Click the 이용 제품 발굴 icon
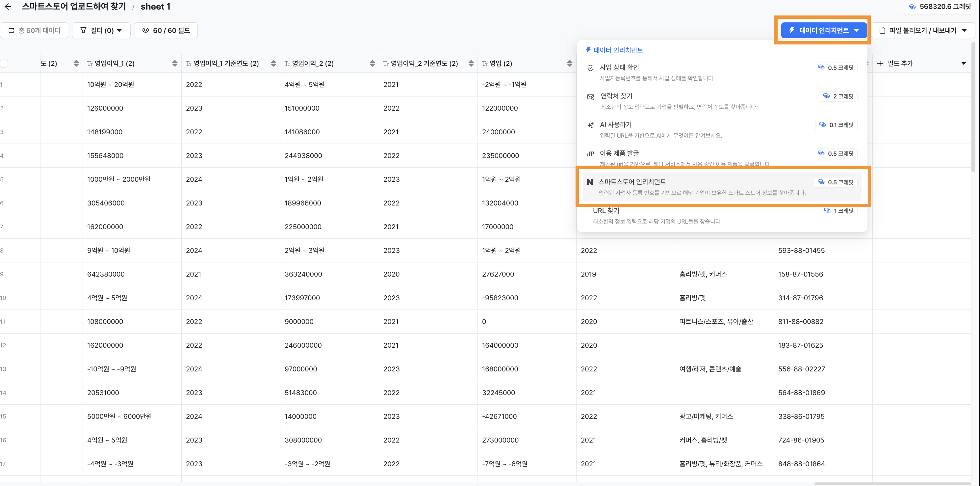The width and height of the screenshot is (980, 486). [590, 154]
